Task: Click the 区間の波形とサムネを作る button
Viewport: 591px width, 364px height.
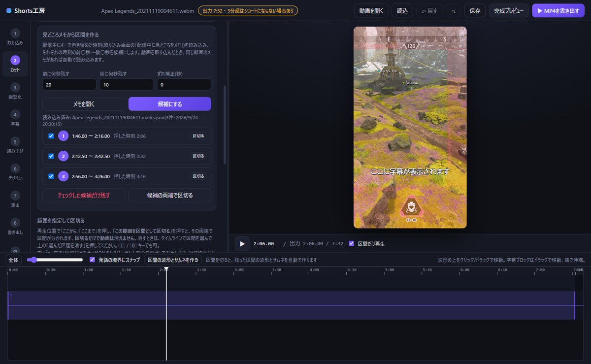Action: [x=173, y=260]
